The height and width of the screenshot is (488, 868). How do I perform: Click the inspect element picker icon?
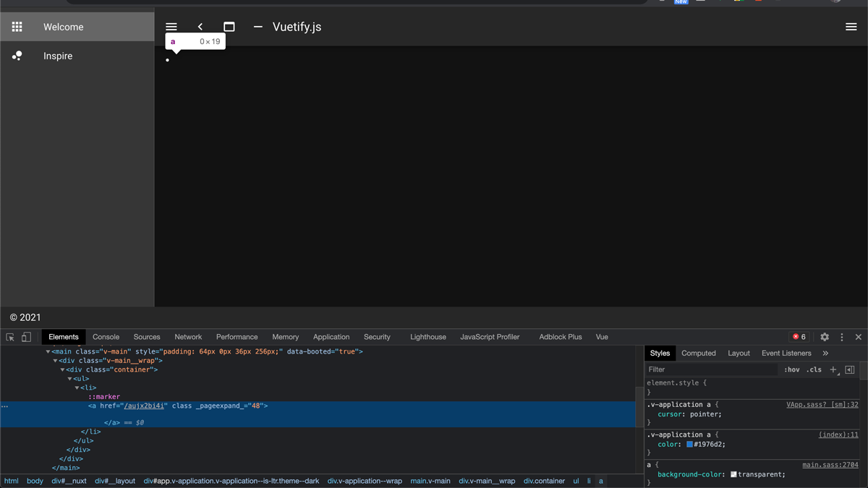10,337
